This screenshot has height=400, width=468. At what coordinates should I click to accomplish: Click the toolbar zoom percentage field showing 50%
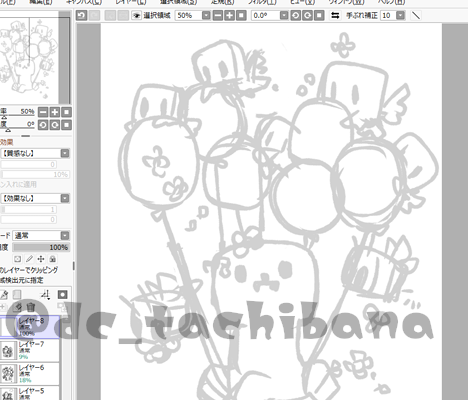coord(188,15)
